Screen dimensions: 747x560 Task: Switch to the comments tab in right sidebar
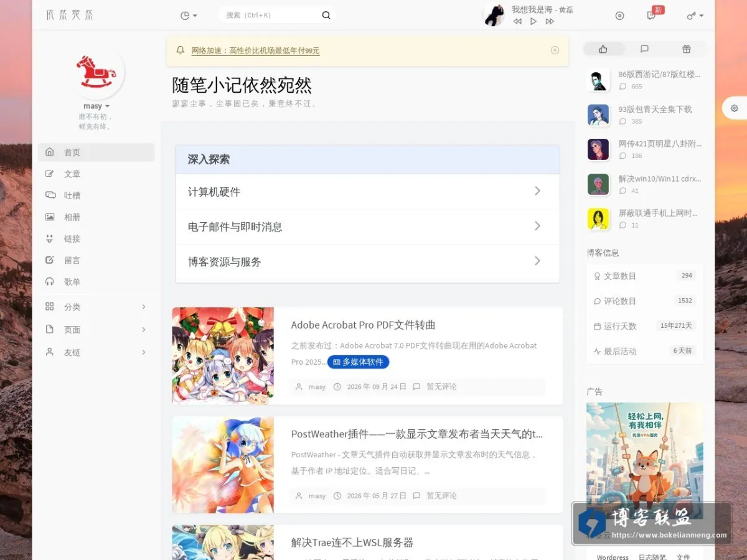644,49
